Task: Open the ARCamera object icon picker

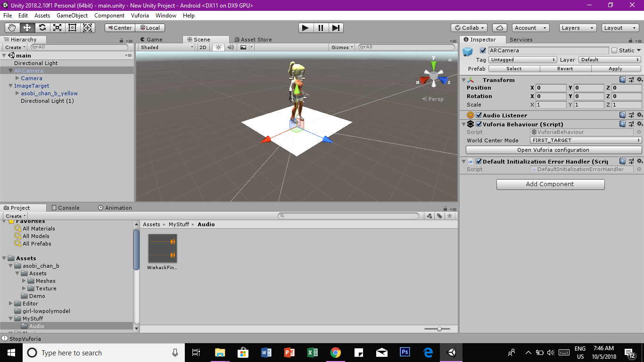Action: [x=468, y=52]
